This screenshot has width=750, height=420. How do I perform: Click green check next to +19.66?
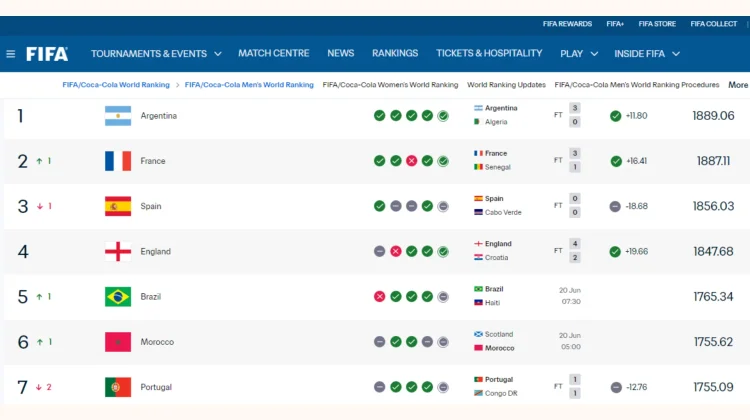(x=615, y=252)
